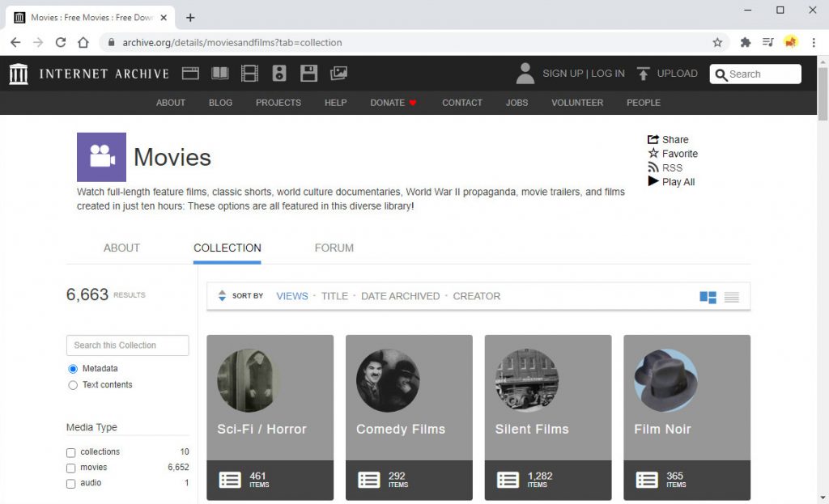Viewport: 829px width, 504px height.
Task: Toggle sort direction arrows
Action: point(222,296)
